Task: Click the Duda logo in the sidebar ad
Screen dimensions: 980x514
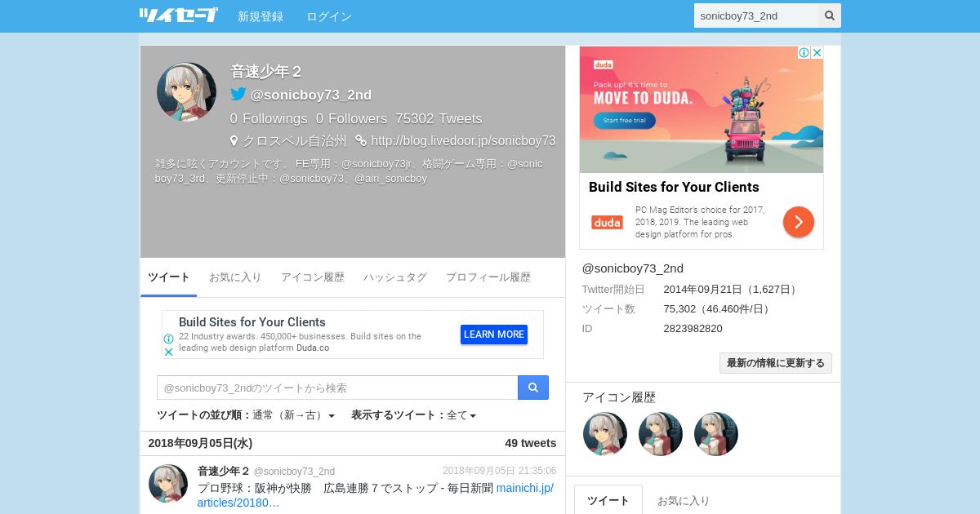Action: 607,222
